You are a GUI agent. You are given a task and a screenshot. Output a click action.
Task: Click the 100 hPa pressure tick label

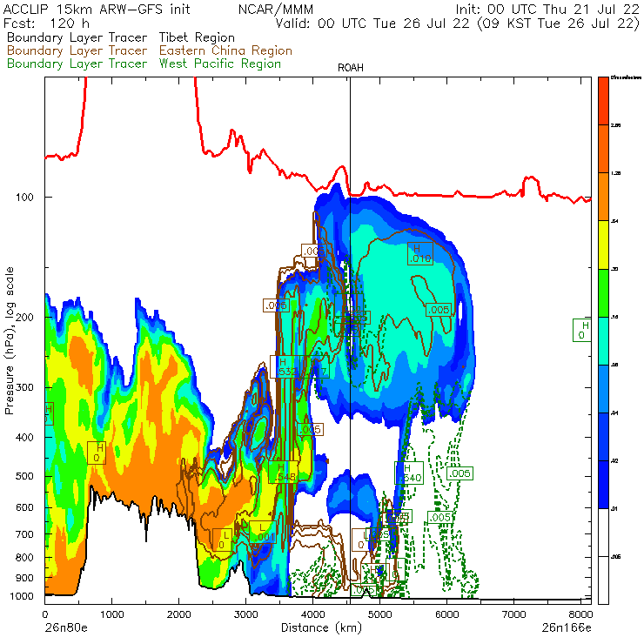(x=24, y=198)
